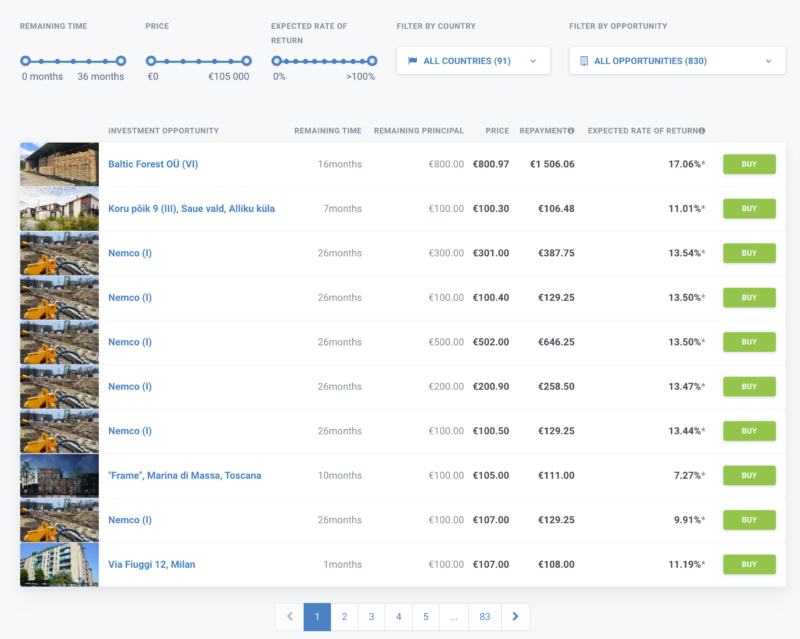Open Nemco (I) link with 9.91% return

click(130, 520)
